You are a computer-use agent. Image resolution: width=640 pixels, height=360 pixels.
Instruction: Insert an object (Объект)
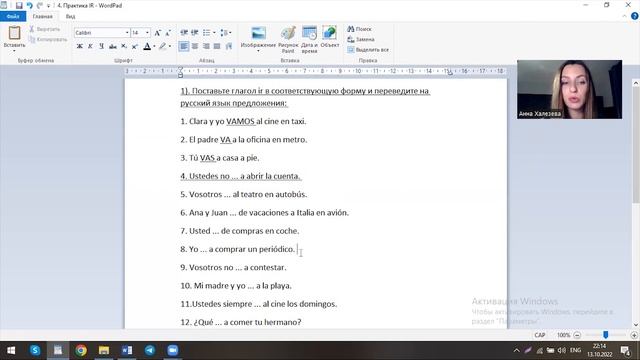click(330, 37)
